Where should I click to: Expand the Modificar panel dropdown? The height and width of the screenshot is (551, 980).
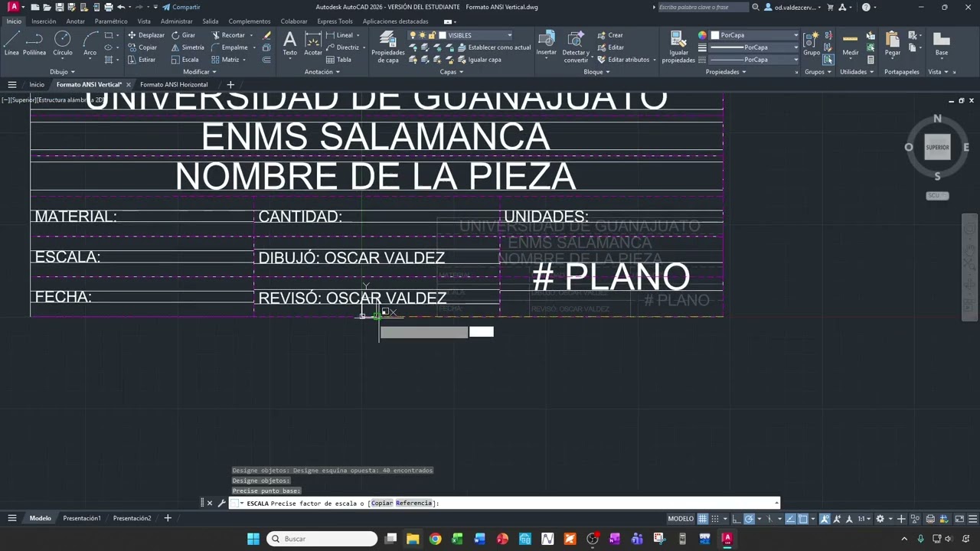tap(200, 72)
